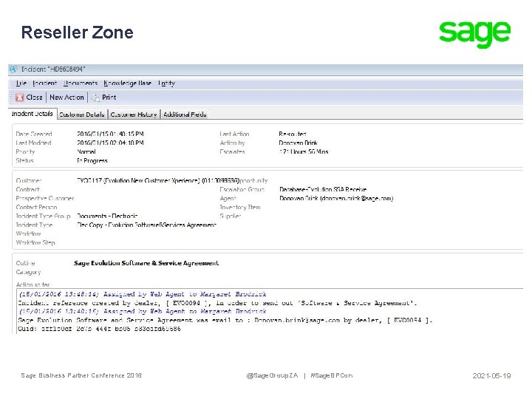
Task: Click the Date Created value
Action: 110,134
